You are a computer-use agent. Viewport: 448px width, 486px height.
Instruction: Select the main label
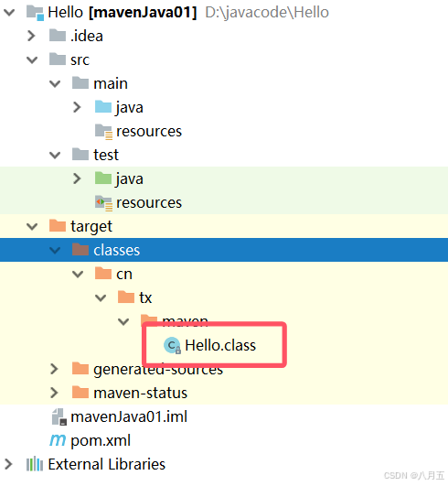(111, 83)
